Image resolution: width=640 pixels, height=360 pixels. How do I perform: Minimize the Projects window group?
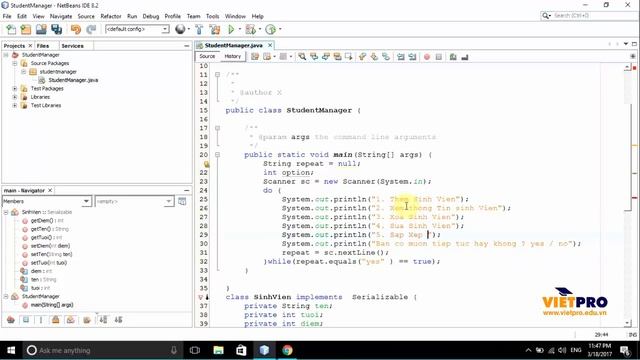[187, 46]
